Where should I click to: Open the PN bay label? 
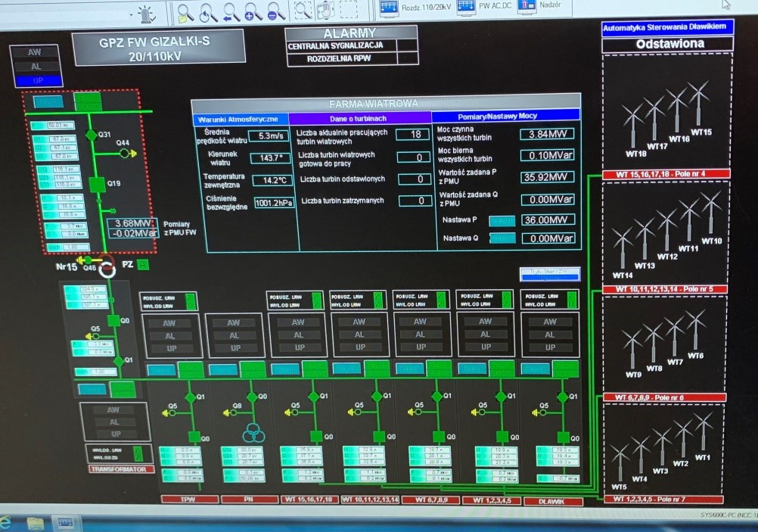249,499
